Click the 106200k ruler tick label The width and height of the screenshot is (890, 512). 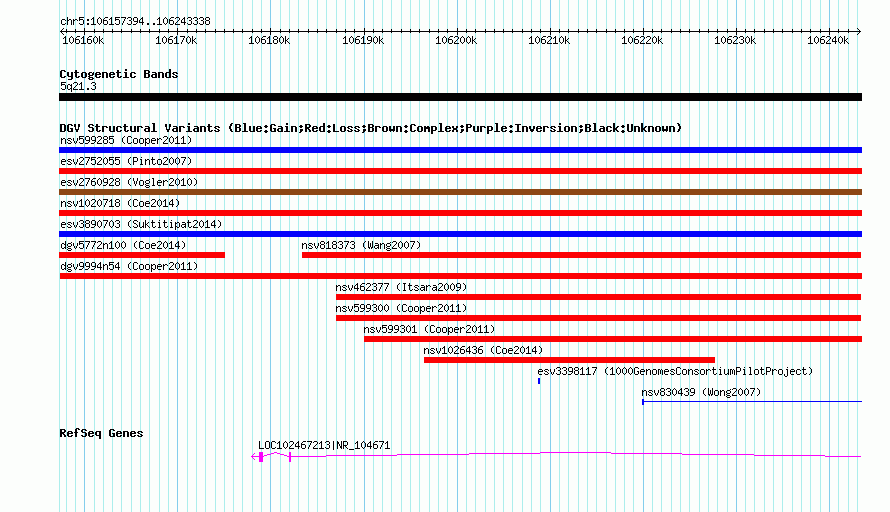pos(456,40)
